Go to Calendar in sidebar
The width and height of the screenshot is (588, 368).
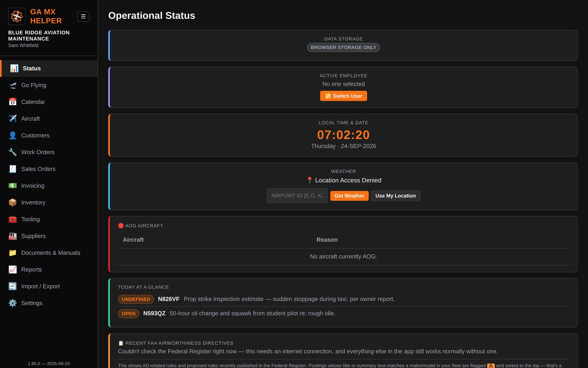(x=49, y=102)
